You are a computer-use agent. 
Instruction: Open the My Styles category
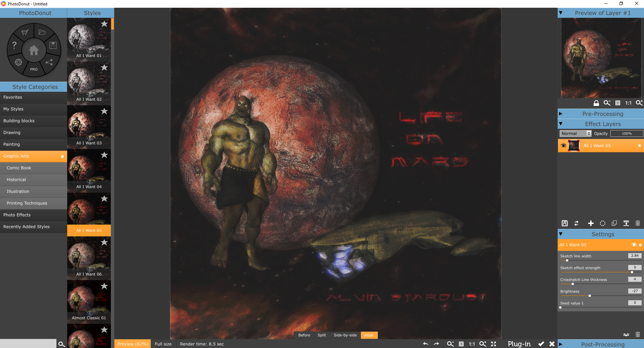34,109
